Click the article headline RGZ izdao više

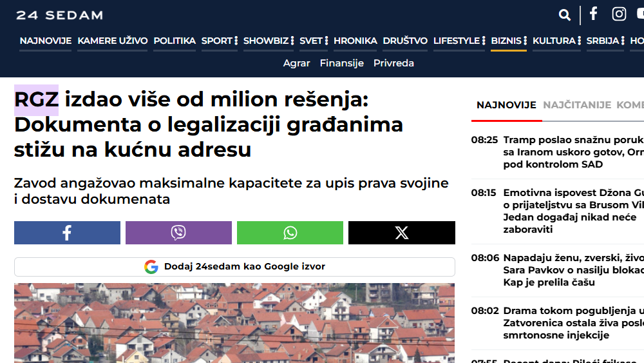click(209, 124)
